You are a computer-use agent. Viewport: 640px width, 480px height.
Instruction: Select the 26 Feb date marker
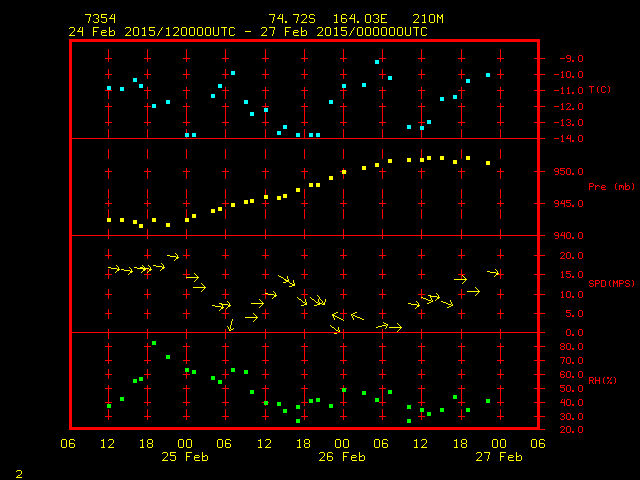point(342,457)
